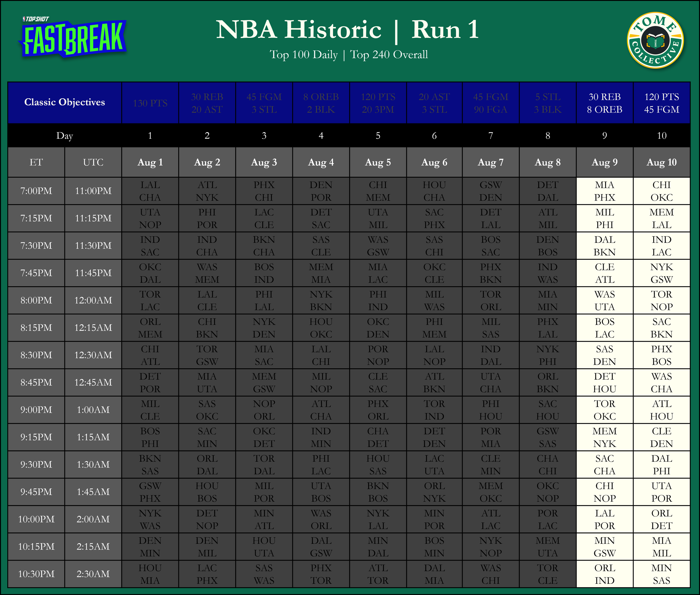Select the 120 PTS 45 FGM objective header
The width and height of the screenshot is (700, 595).
click(661, 103)
